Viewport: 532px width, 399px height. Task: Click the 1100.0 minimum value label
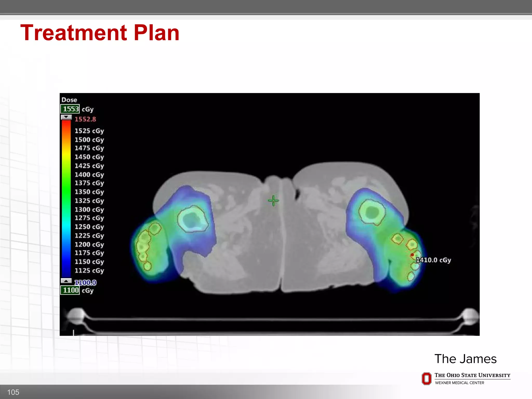(x=85, y=282)
